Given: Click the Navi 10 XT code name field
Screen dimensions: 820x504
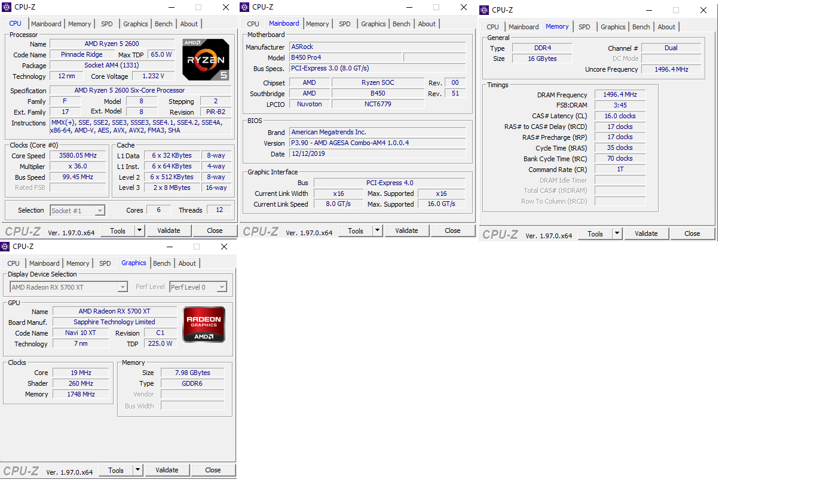Looking at the screenshot, I should point(81,333).
